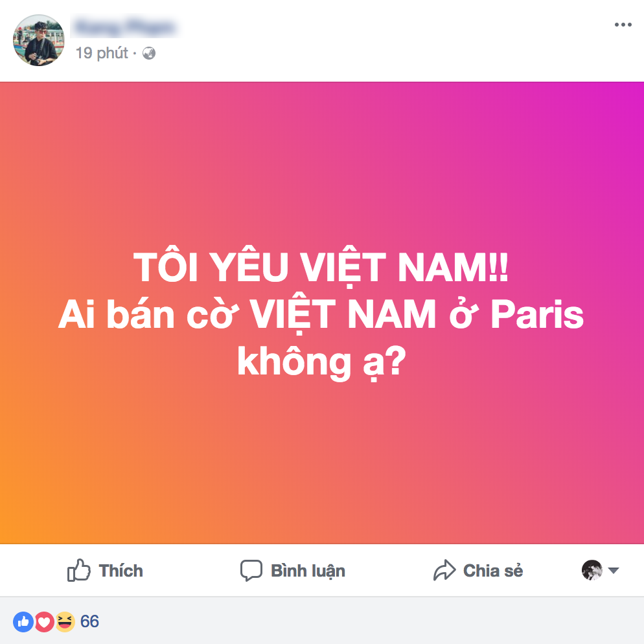The height and width of the screenshot is (644, 644).
Task: Click the Bình luận speech bubble icon
Action: tap(251, 571)
